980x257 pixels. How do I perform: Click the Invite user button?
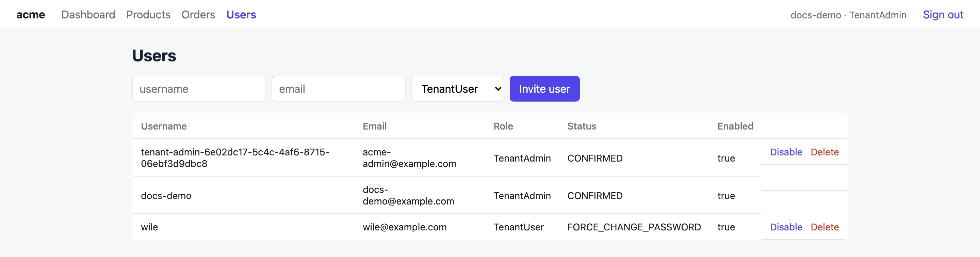click(x=544, y=89)
